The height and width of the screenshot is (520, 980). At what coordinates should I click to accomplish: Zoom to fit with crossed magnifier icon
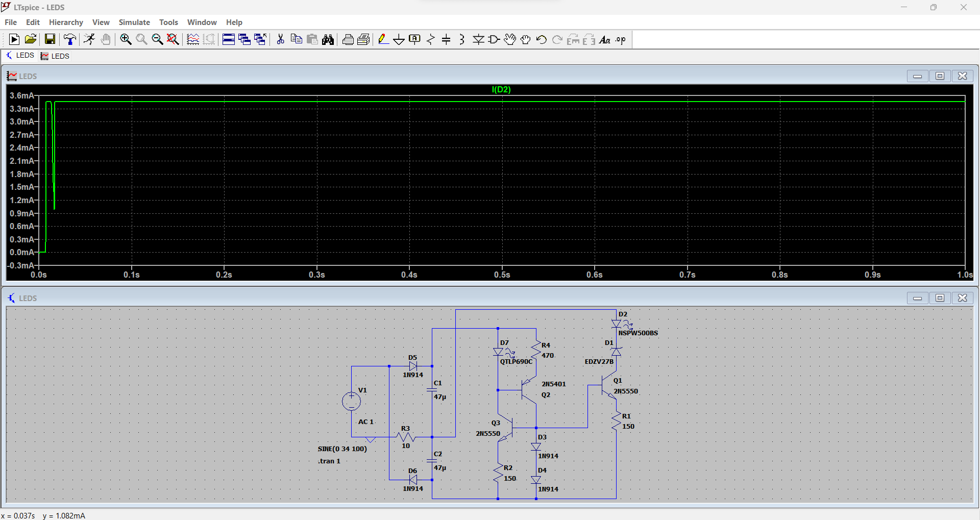173,39
